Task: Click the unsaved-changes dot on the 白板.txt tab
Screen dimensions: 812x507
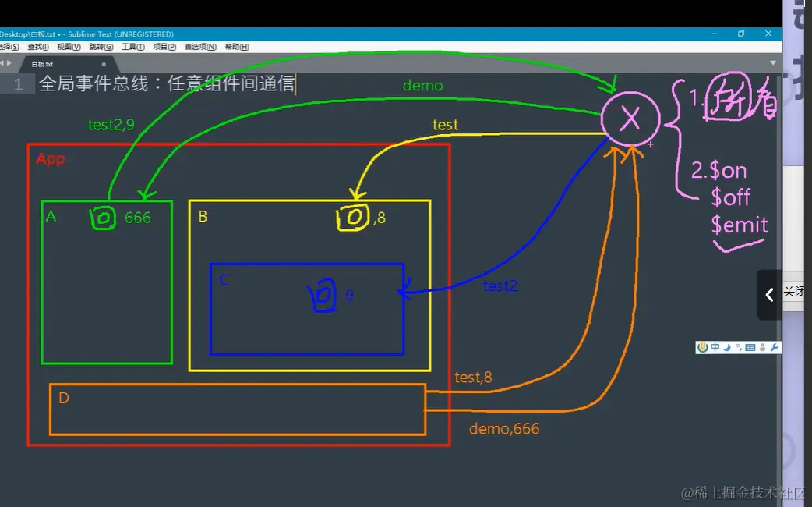Action: 104,64
